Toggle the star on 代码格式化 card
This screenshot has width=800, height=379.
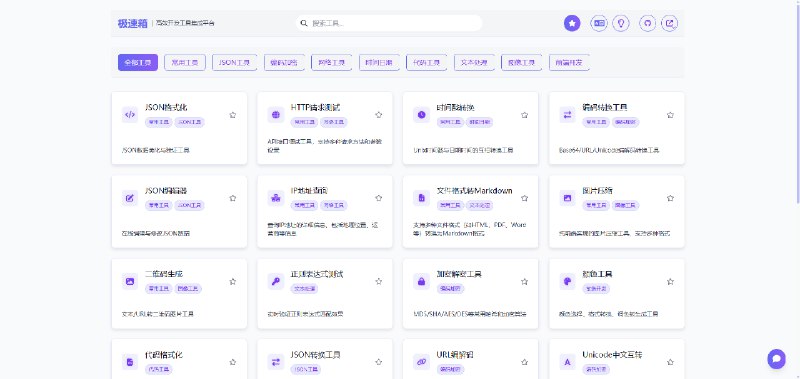tap(233, 362)
